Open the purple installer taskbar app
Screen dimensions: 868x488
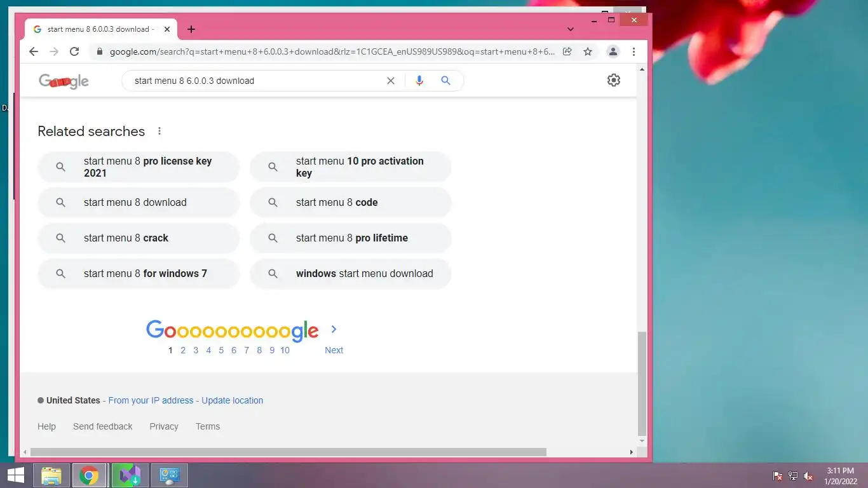(x=130, y=475)
